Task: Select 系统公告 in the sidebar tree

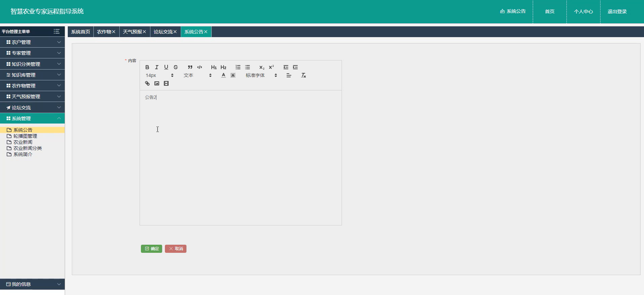Action: click(x=32, y=130)
